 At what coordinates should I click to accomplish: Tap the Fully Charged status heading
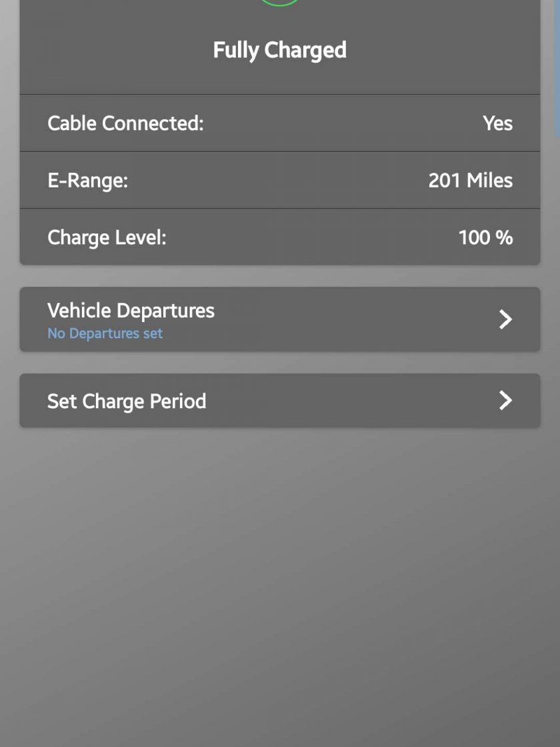click(280, 50)
